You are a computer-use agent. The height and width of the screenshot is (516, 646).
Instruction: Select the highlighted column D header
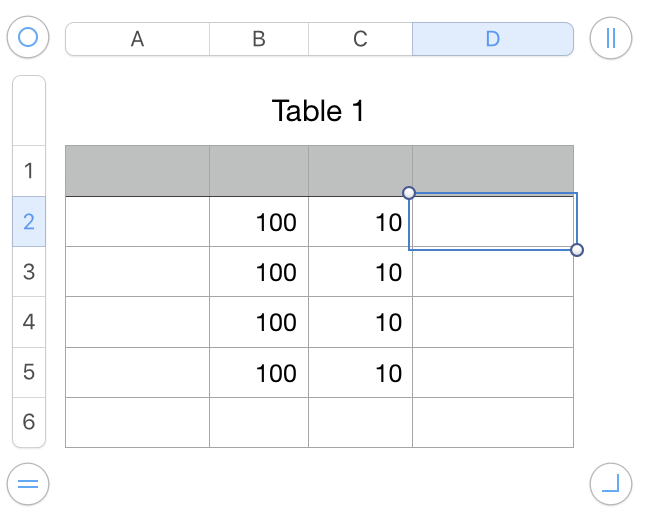click(493, 39)
